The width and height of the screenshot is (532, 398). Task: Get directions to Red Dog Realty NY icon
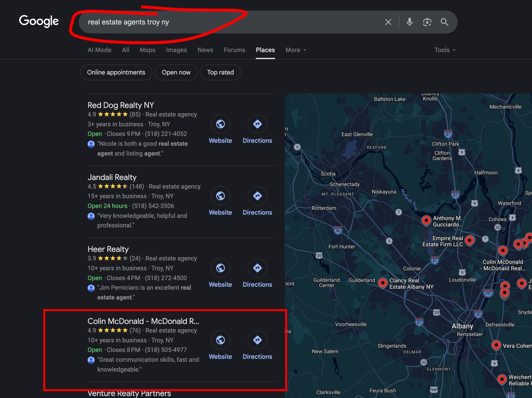pyautogui.click(x=257, y=124)
